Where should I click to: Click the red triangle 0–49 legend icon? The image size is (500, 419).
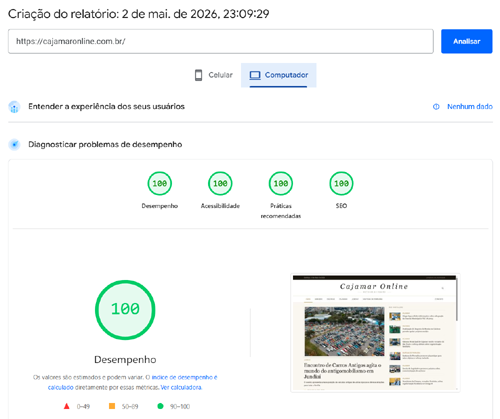(67, 406)
